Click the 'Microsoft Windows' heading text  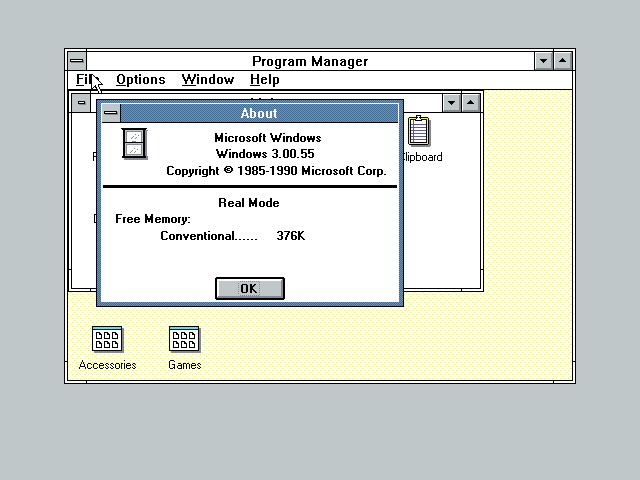[268, 138]
